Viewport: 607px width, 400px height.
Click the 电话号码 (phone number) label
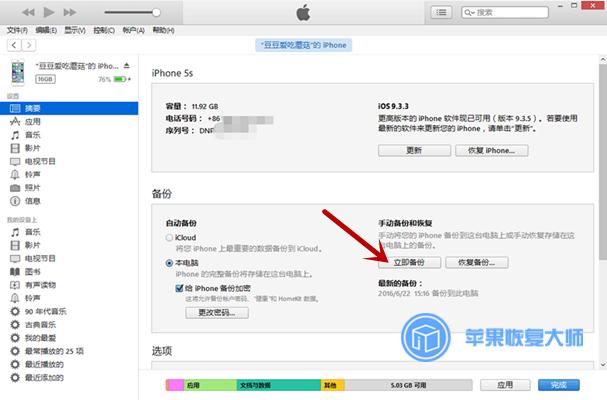(184, 118)
